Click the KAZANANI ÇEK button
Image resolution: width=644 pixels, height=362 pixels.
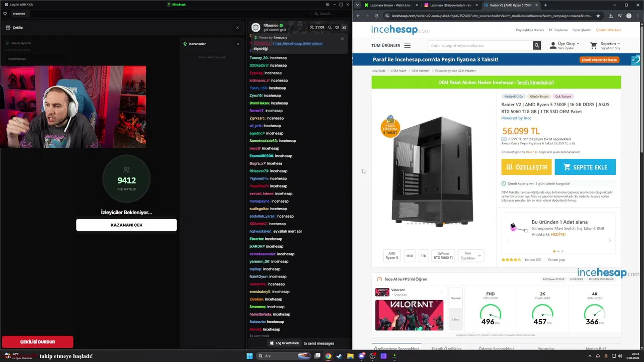126,225
